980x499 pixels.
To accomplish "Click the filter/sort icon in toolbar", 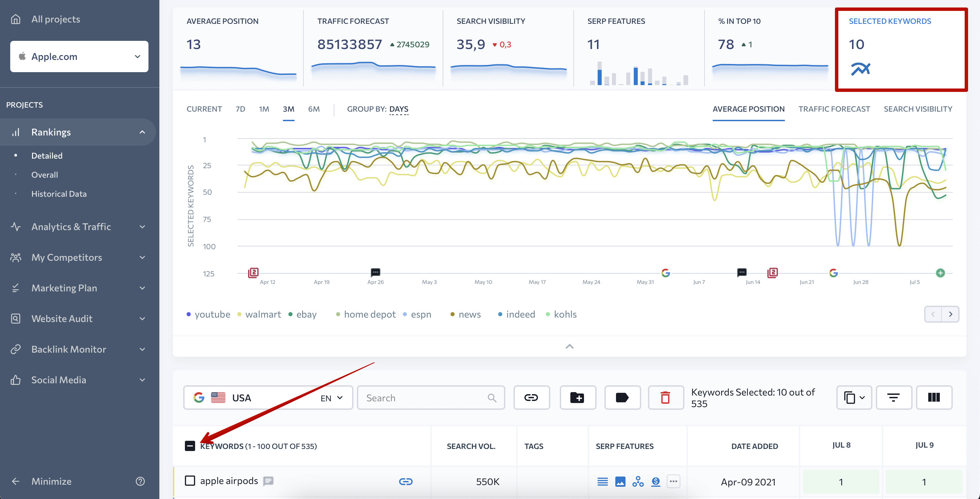I will click(x=895, y=397).
